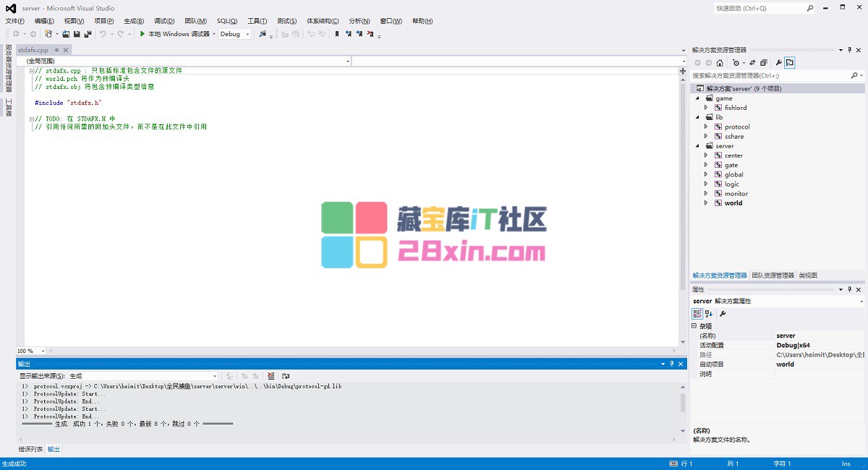Select the gate project

point(731,165)
